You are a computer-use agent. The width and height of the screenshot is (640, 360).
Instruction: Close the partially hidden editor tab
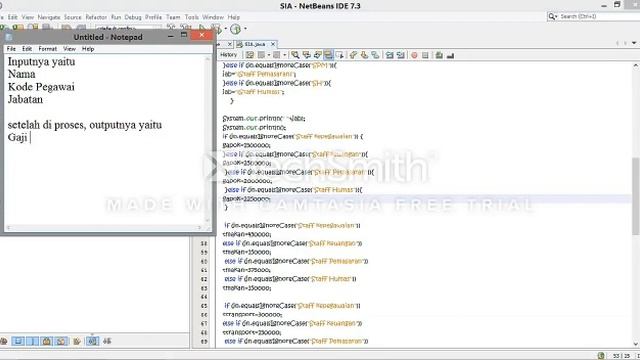click(x=229, y=44)
